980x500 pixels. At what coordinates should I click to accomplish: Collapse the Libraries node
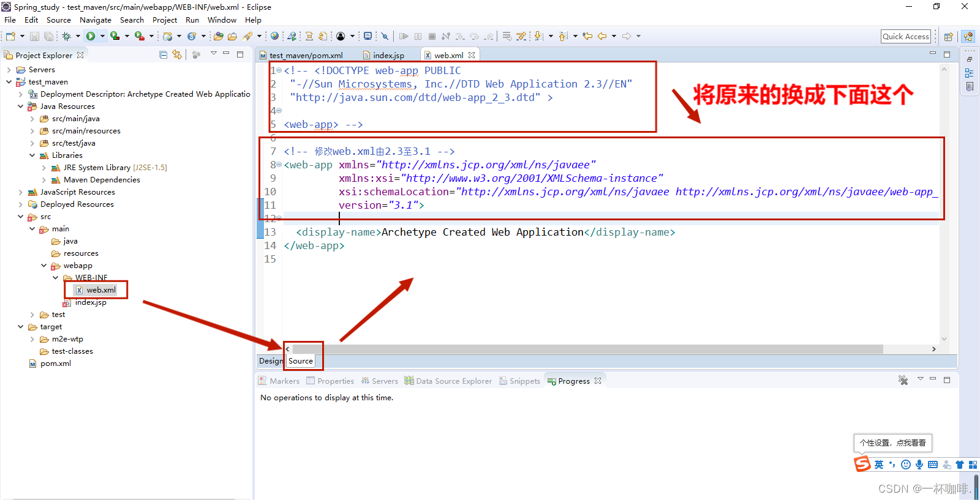pyautogui.click(x=32, y=155)
